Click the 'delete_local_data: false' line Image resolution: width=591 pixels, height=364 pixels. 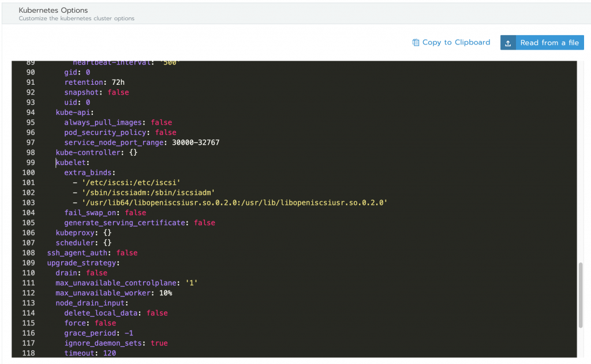tap(116, 313)
